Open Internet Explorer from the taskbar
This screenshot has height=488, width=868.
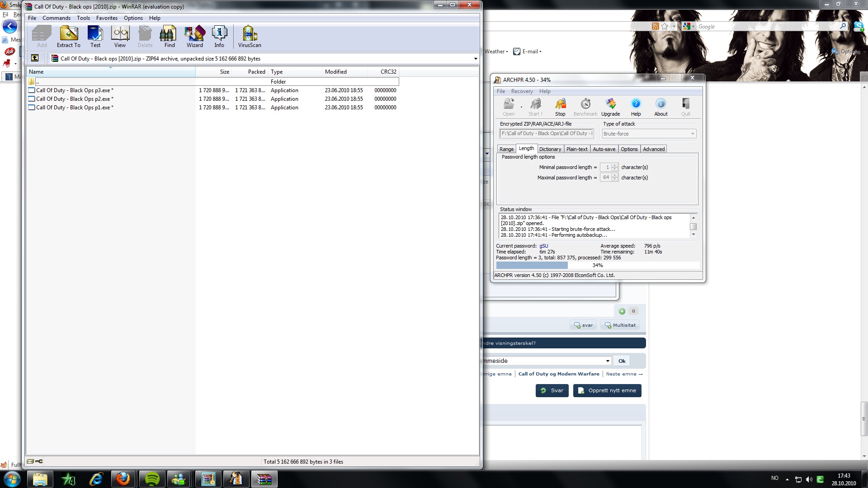96,479
